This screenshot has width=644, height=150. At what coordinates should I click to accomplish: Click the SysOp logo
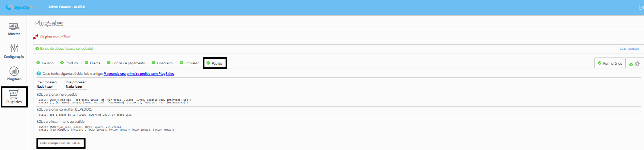coord(21,7)
